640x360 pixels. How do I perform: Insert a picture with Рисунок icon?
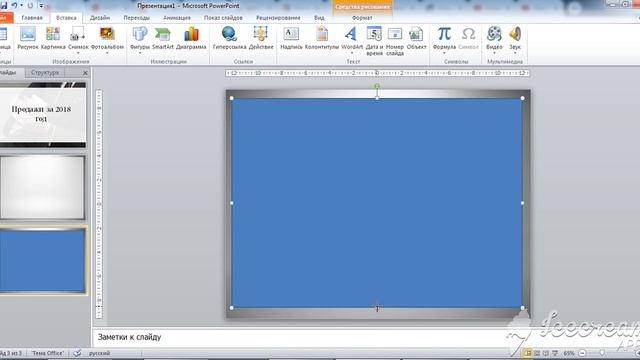click(x=28, y=38)
